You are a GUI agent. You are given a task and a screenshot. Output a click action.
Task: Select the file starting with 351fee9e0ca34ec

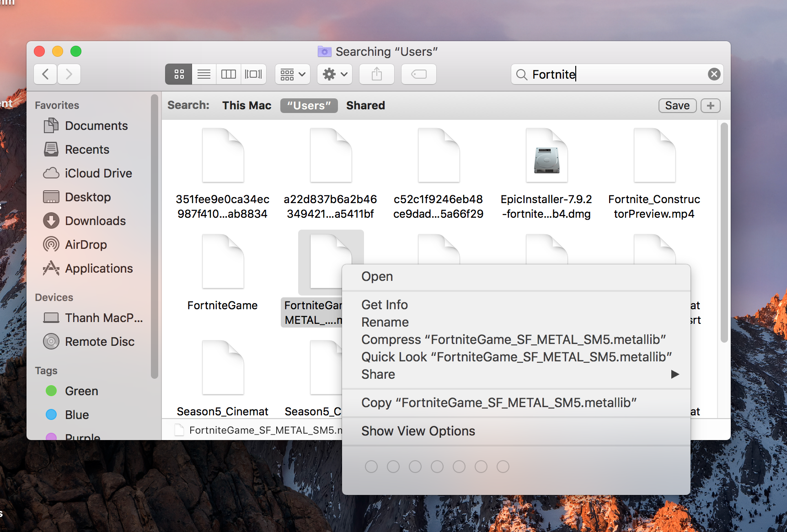tap(223, 174)
